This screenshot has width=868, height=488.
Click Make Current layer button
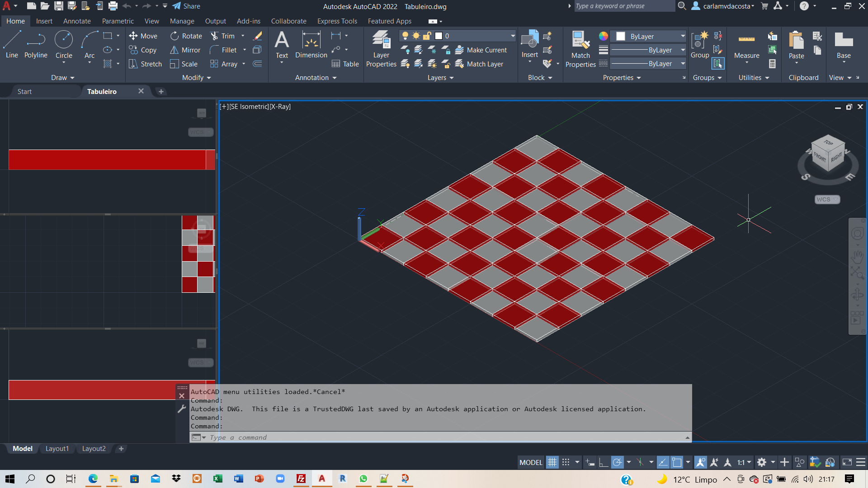(481, 50)
